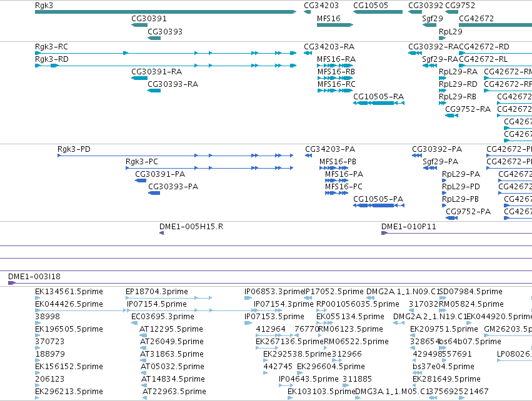
Task: Select transcript Rgk3-RC
Action: tap(166, 53)
